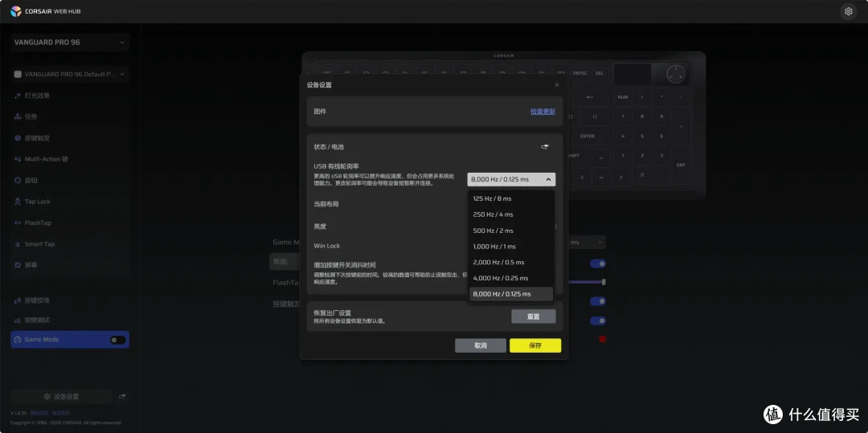Click the 亮度 brightness label in the dialog
The width and height of the screenshot is (868, 433).
[320, 227]
